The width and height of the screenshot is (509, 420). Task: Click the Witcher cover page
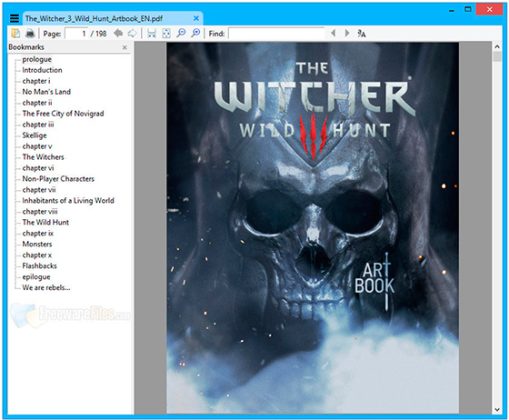pyautogui.click(x=313, y=228)
